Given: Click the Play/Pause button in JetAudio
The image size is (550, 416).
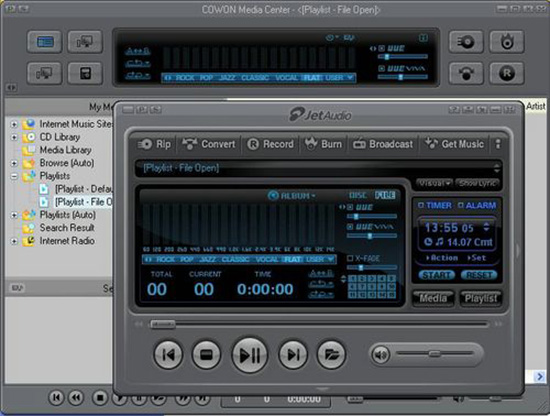Looking at the screenshot, I should coord(249,355).
